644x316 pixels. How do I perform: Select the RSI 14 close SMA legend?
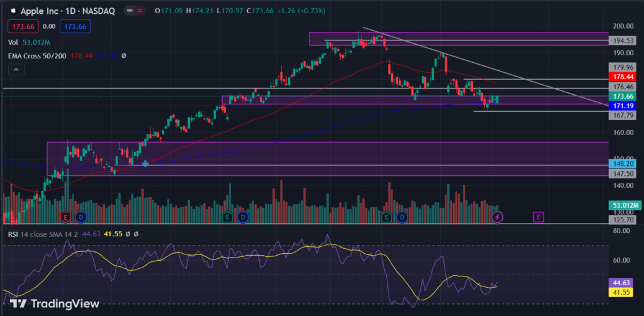tap(43, 234)
